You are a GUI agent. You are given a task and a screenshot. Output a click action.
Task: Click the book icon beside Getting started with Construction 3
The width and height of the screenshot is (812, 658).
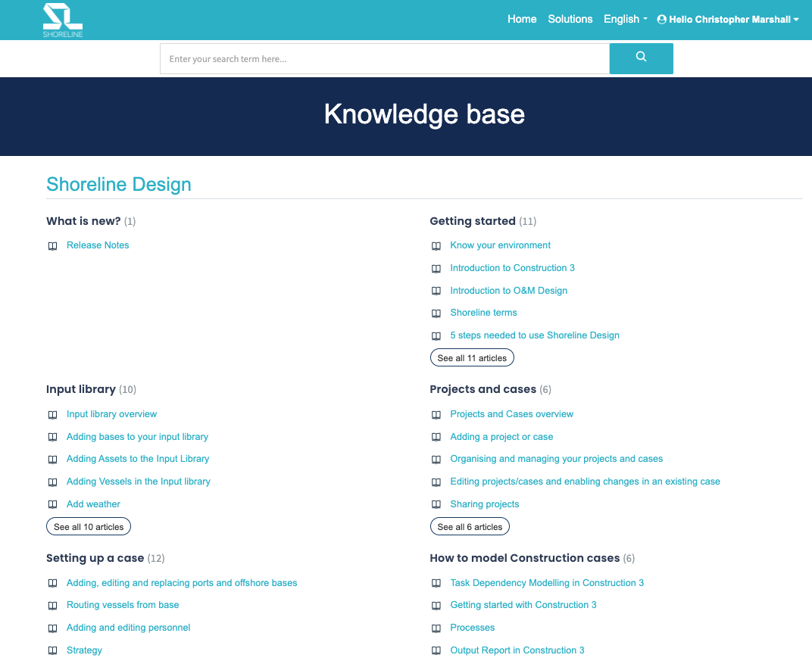point(436,606)
